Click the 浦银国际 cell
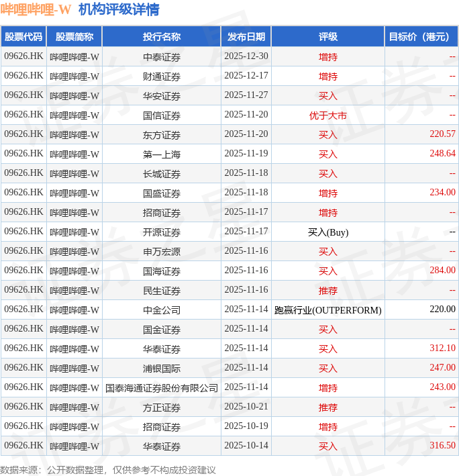459x476 pixels. coord(162,368)
